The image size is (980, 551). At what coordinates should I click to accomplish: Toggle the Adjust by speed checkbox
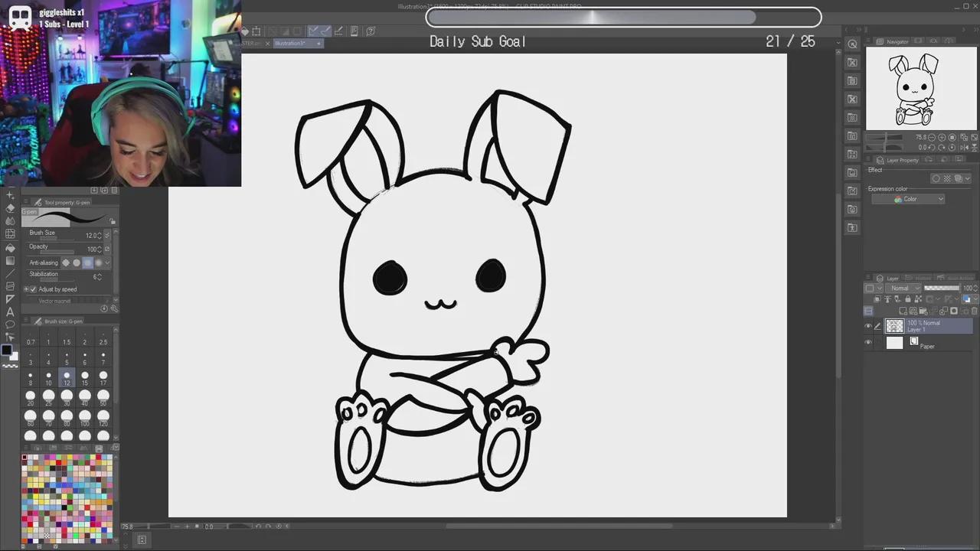click(32, 289)
